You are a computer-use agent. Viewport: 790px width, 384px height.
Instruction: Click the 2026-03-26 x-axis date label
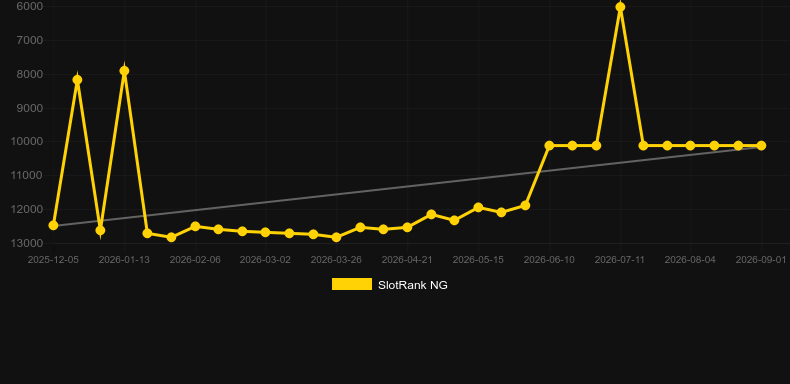(x=337, y=260)
